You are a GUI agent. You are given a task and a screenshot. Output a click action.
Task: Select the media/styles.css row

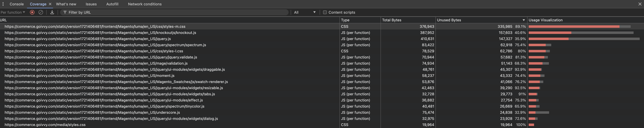coord(322,125)
